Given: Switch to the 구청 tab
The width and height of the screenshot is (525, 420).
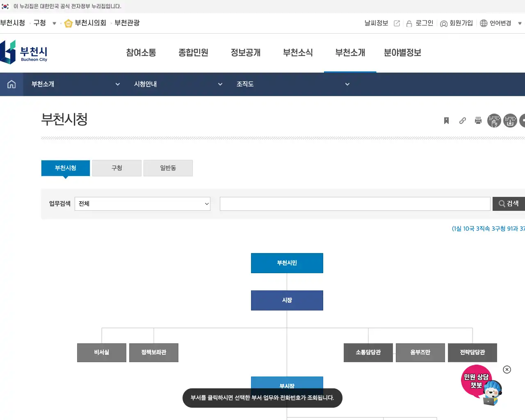Looking at the screenshot, I should 117,168.
